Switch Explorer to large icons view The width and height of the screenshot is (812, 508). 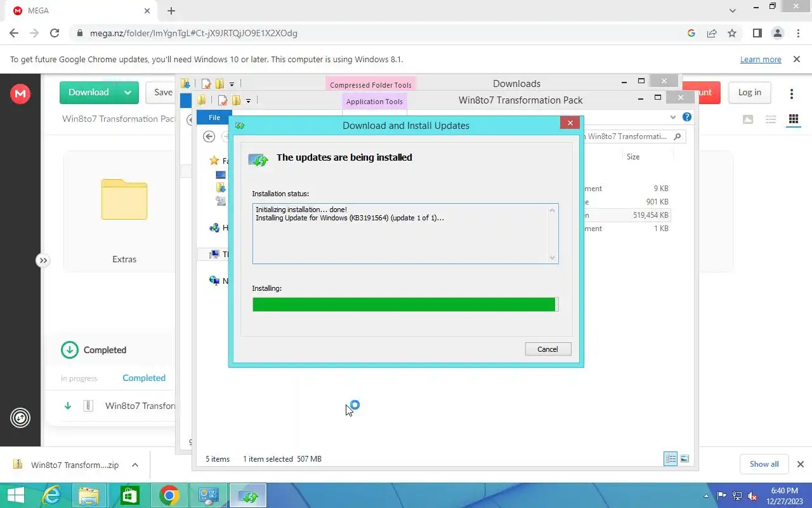[684, 458]
